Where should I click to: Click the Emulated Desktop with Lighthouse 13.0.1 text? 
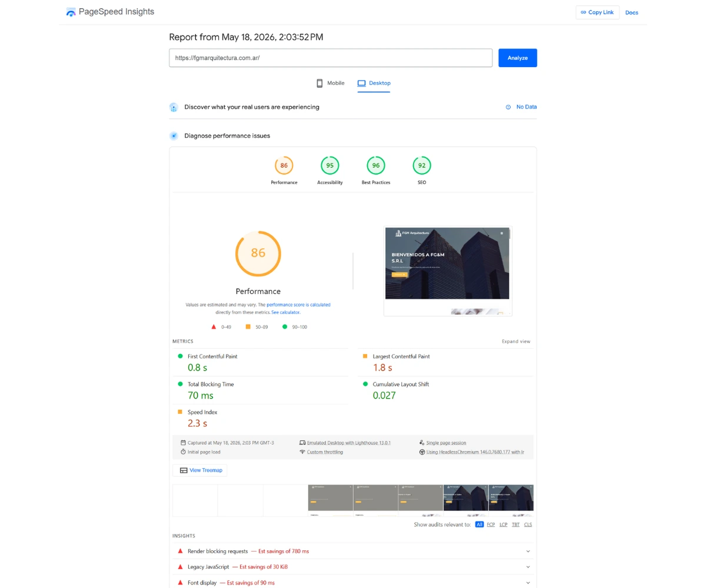coord(349,443)
